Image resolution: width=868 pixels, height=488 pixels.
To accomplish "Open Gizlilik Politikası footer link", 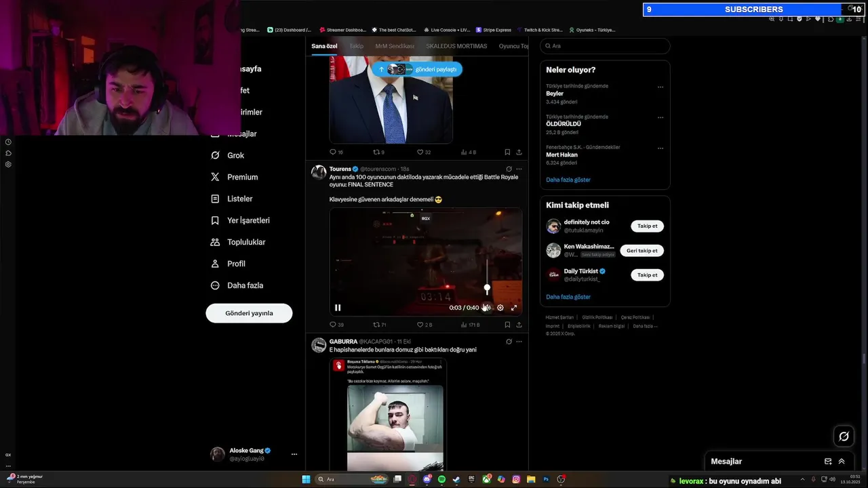I will point(597,317).
